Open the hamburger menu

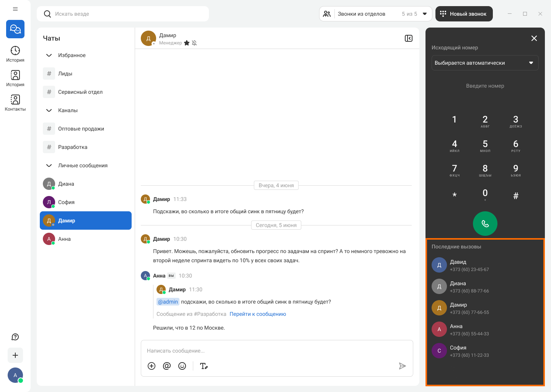pyautogui.click(x=15, y=9)
